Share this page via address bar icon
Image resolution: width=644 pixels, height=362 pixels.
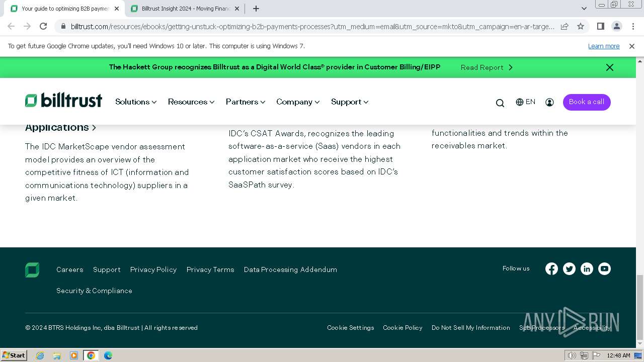(x=565, y=26)
